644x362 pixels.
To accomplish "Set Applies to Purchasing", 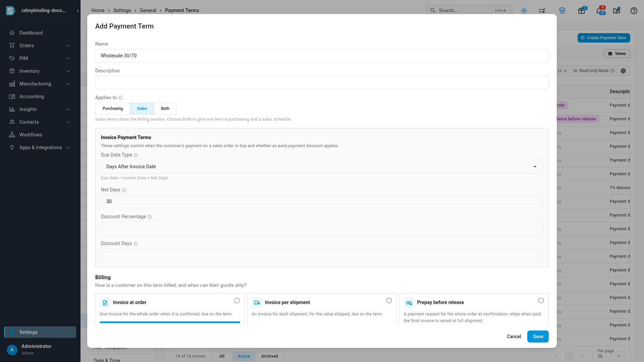I will point(113,109).
